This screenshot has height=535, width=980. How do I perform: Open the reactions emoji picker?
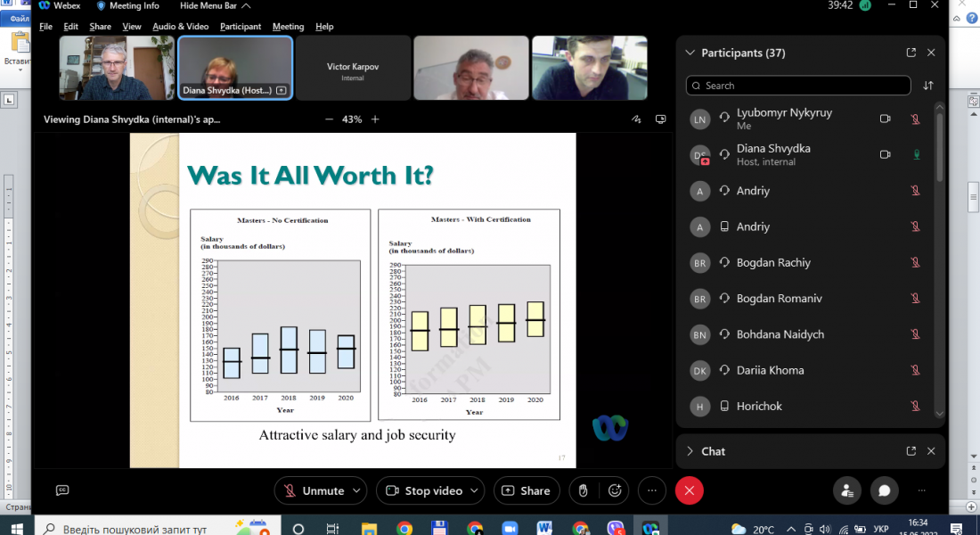tap(615, 490)
